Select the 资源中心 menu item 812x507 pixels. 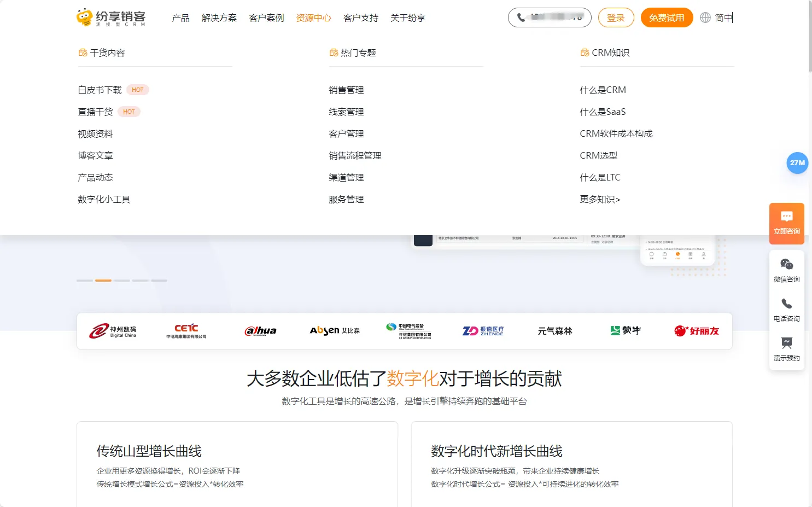tap(313, 18)
